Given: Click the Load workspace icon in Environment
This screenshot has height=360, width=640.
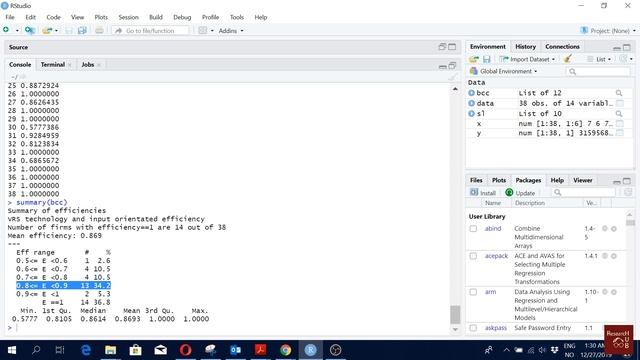Looking at the screenshot, I should 474,59.
